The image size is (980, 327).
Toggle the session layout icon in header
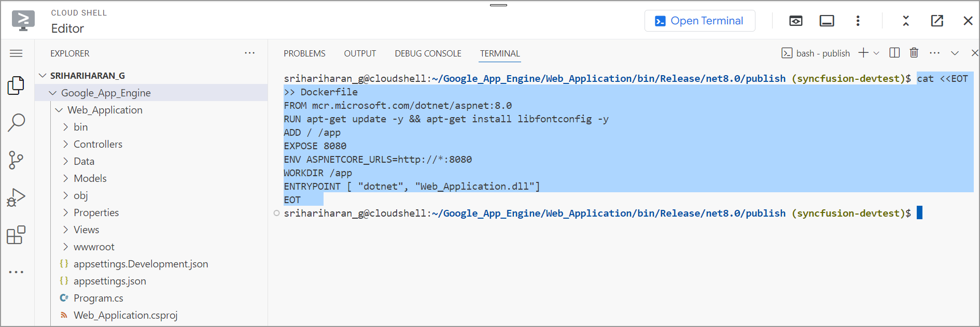coord(827,21)
